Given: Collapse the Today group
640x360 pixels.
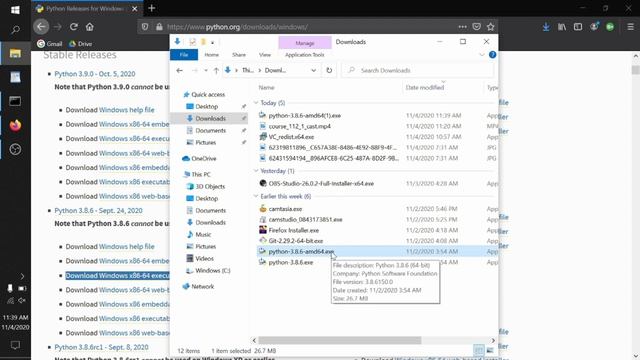Looking at the screenshot, I should 256,103.
